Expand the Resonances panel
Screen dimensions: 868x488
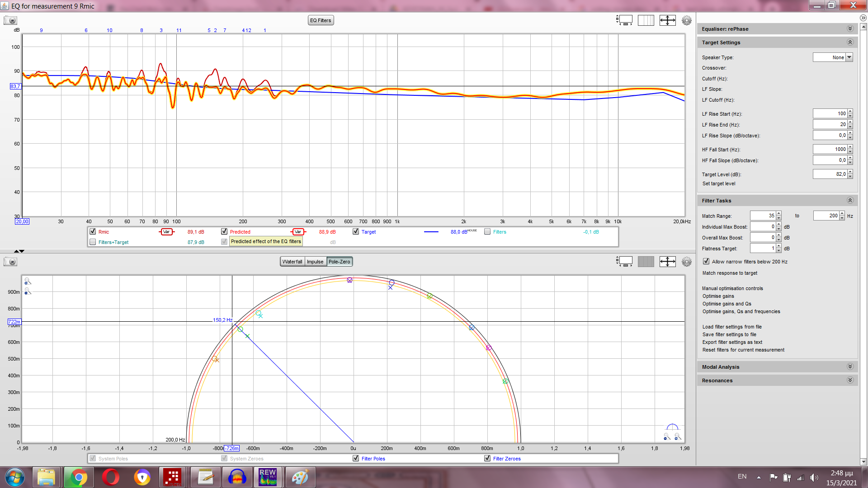[850, 380]
